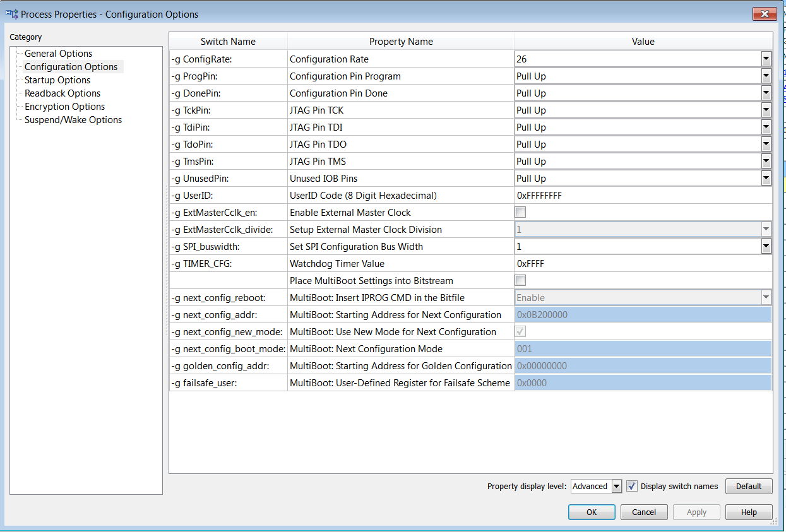The height and width of the screenshot is (532, 786).
Task: Open Property display level dropdown
Action: (617, 486)
